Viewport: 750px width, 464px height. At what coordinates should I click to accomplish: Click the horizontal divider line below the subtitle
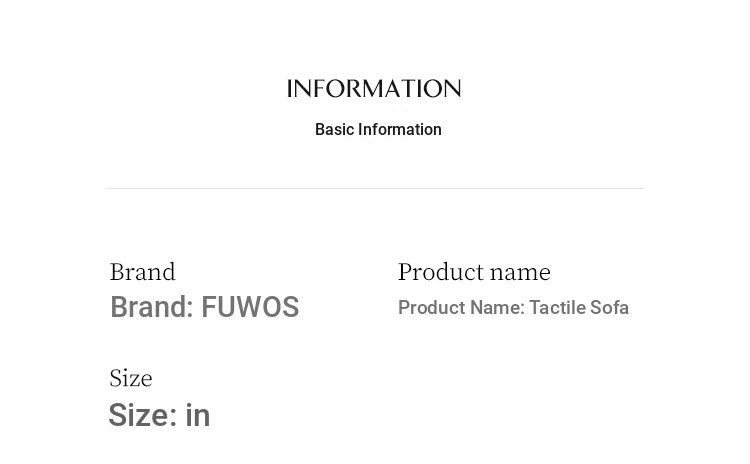coord(375,188)
